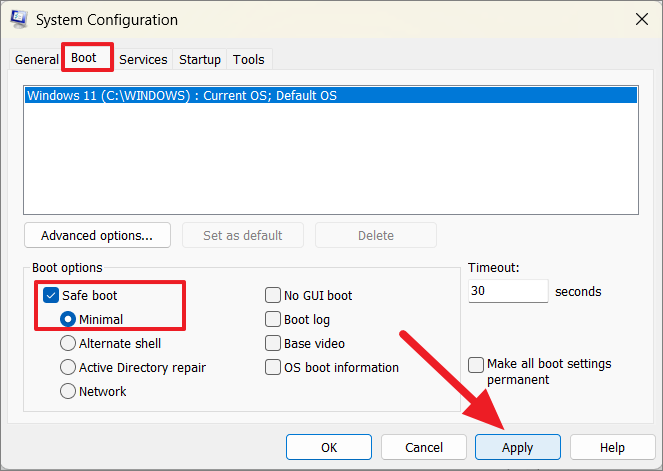Image resolution: width=663 pixels, height=471 pixels.
Task: Click the OK button
Action: coord(329,447)
